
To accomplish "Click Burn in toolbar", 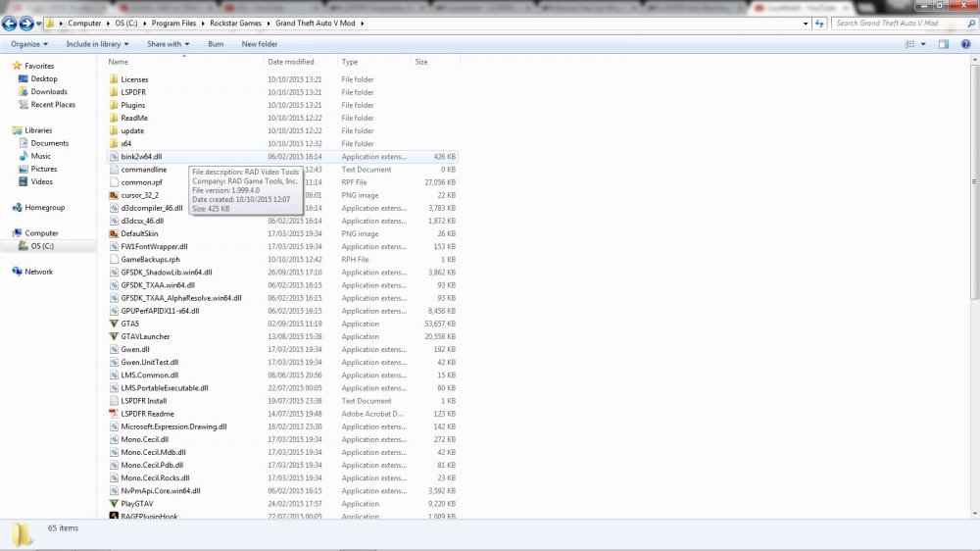I will [216, 44].
